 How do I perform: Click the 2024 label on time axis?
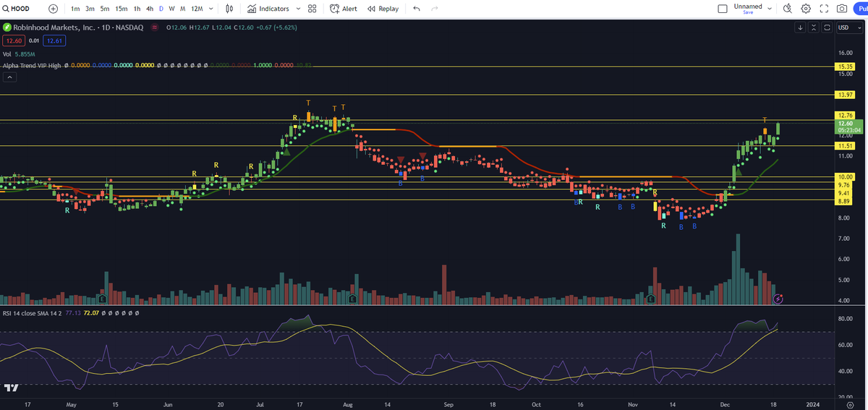(x=813, y=403)
